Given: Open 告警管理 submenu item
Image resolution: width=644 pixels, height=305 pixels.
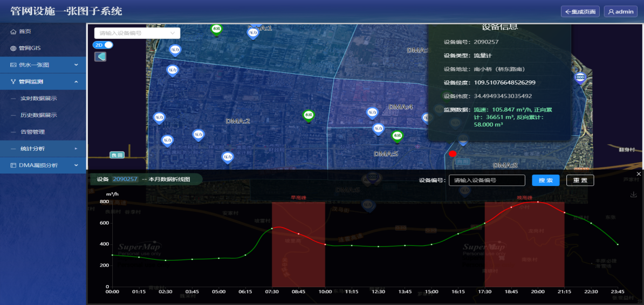Looking at the screenshot, I should coord(32,132).
